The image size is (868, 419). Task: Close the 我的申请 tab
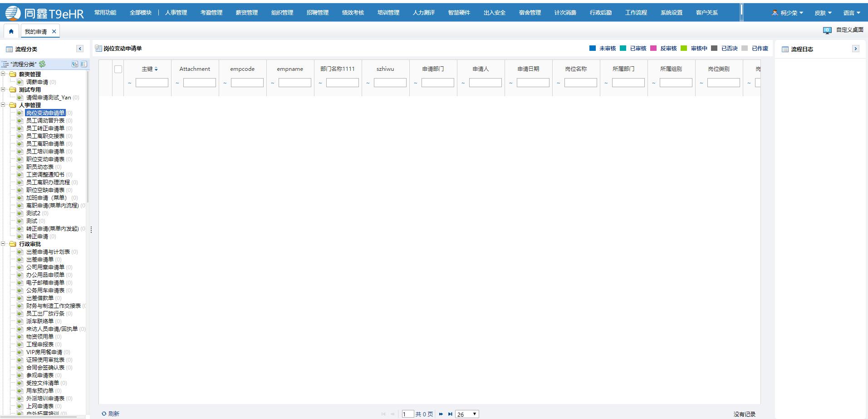pos(54,31)
